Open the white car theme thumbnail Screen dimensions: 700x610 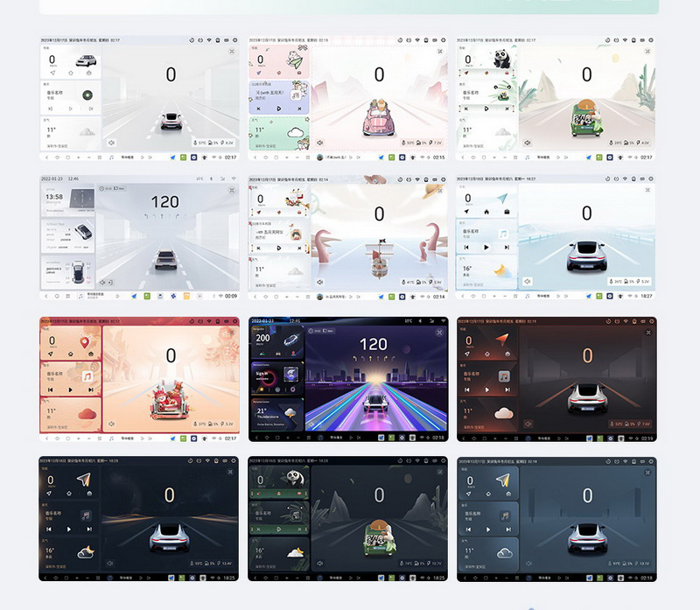click(x=138, y=98)
